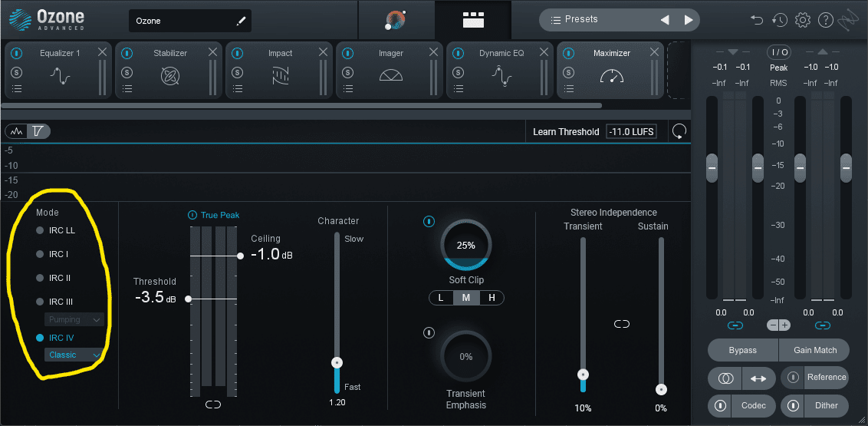868x426 pixels.
Task: Select Soft Clip M intensity
Action: 466,298
